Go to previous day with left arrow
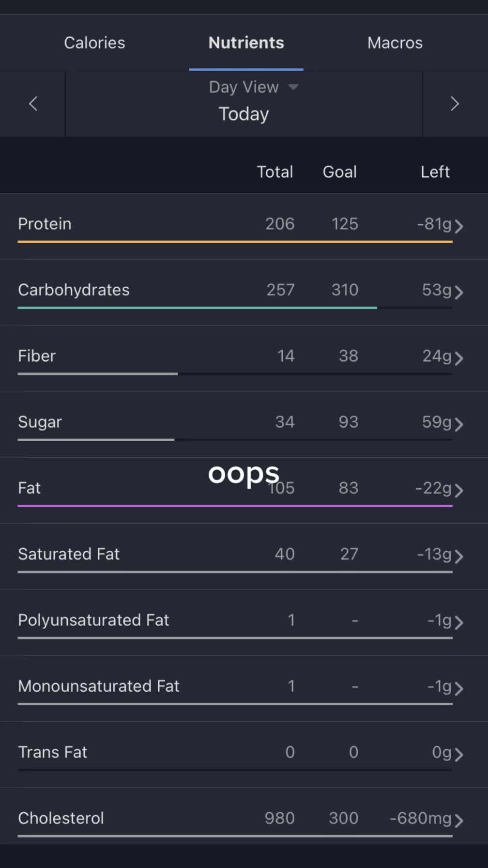 (33, 103)
